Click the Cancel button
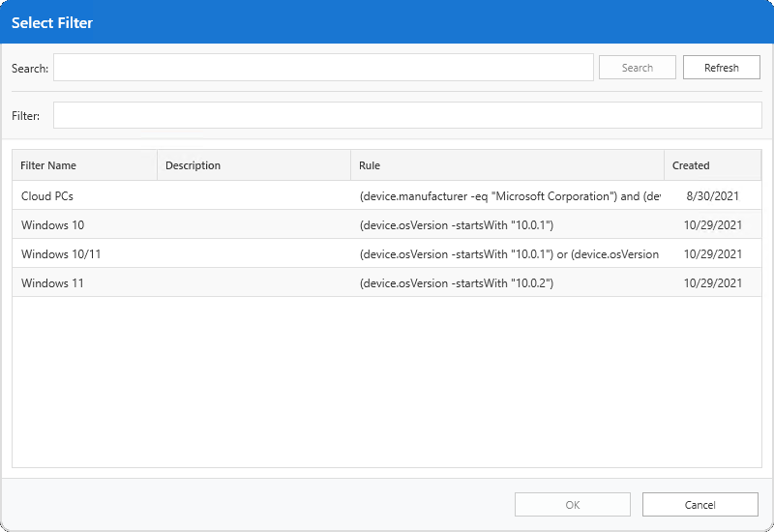 [700, 504]
